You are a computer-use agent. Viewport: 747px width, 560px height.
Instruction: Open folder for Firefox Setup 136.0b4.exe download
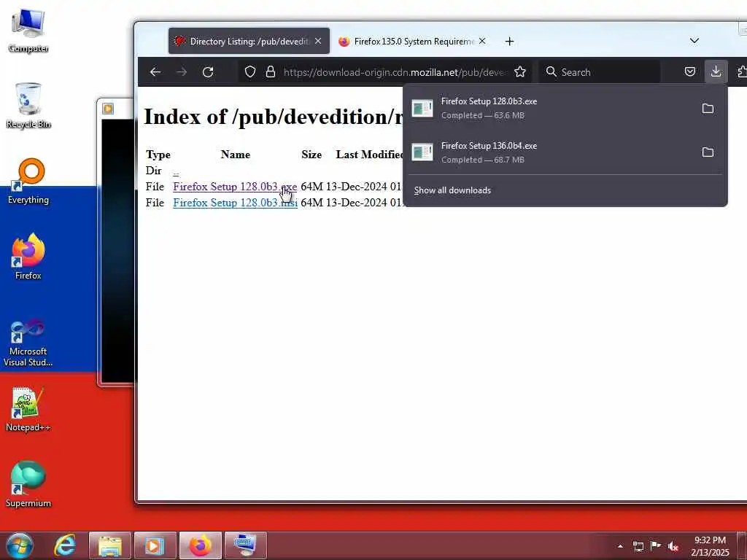point(708,152)
